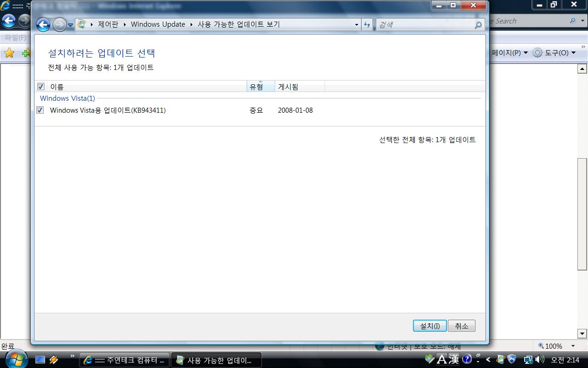The height and width of the screenshot is (368, 588).
Task: Go back with the Windows Update back arrow
Action: (43, 24)
